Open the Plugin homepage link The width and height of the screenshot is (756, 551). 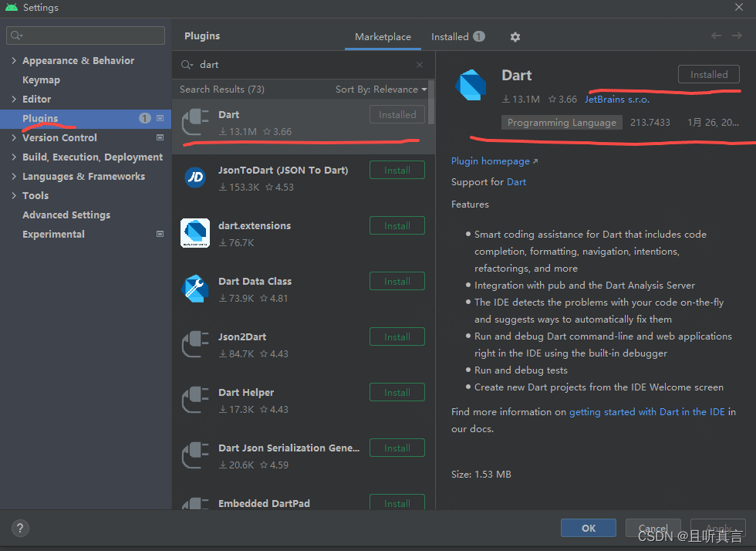coord(494,161)
